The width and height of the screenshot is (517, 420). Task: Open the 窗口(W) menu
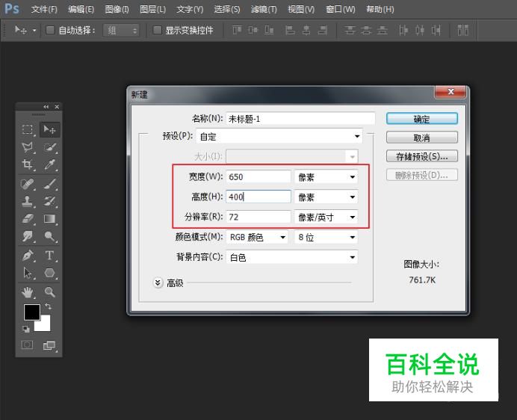pos(341,9)
